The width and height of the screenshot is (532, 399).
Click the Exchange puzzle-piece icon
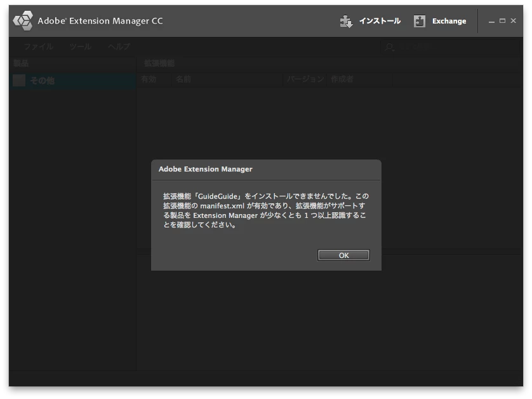[420, 21]
